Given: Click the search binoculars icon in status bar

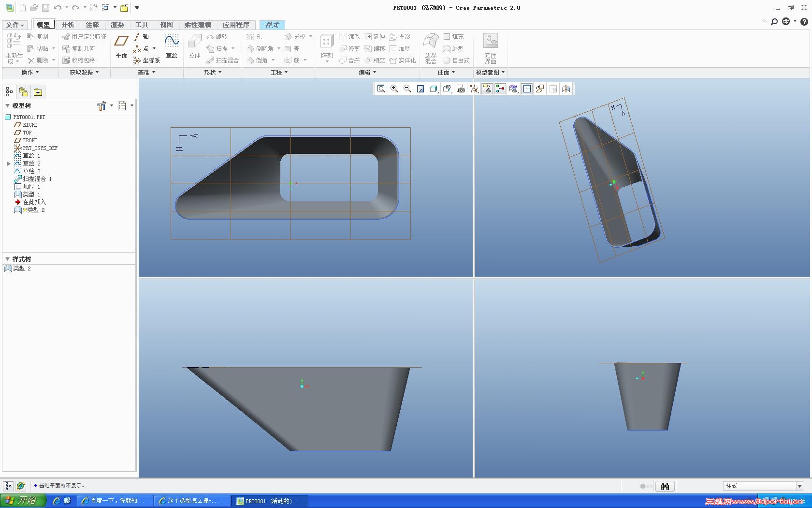Looking at the screenshot, I should (665, 486).
